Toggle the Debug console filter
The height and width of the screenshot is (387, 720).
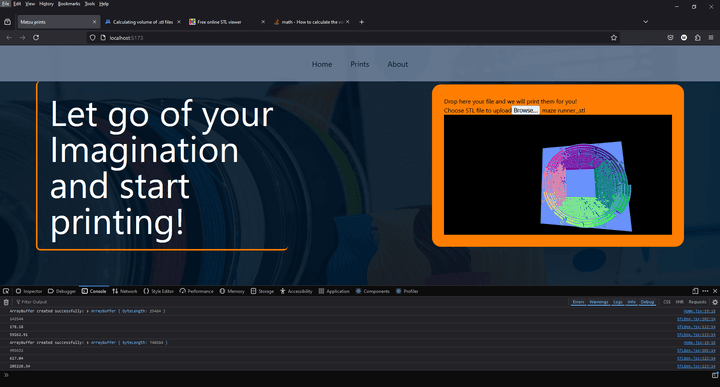(x=647, y=302)
